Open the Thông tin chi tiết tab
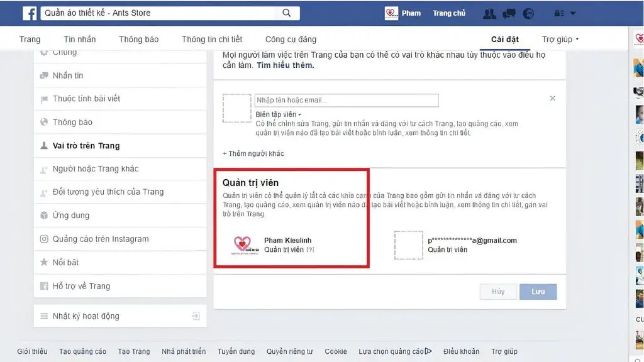This screenshot has height=362, width=644. point(212,40)
